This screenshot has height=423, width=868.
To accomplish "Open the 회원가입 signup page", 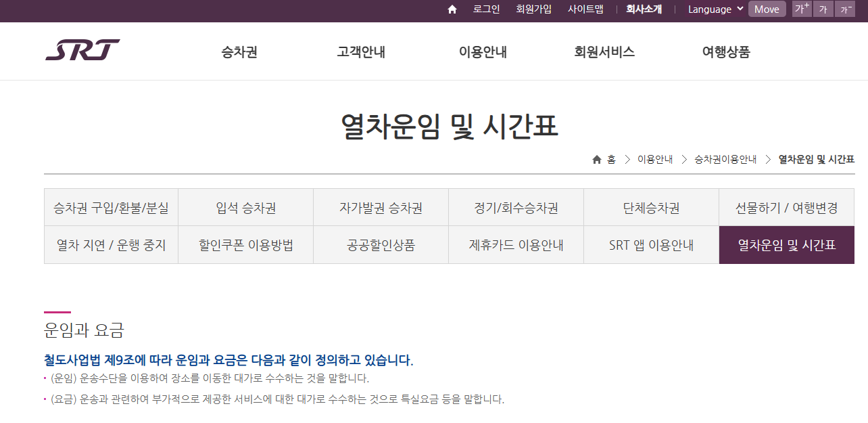I will [x=534, y=9].
